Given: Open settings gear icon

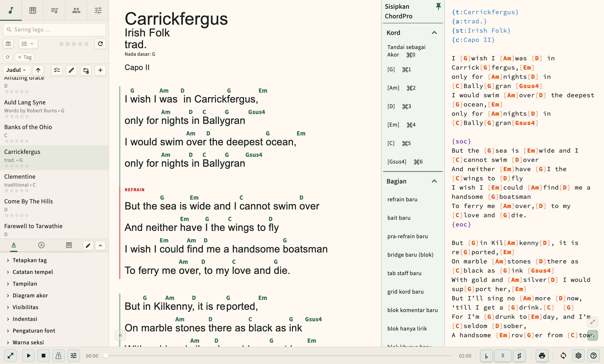Looking at the screenshot, I should (x=578, y=356).
